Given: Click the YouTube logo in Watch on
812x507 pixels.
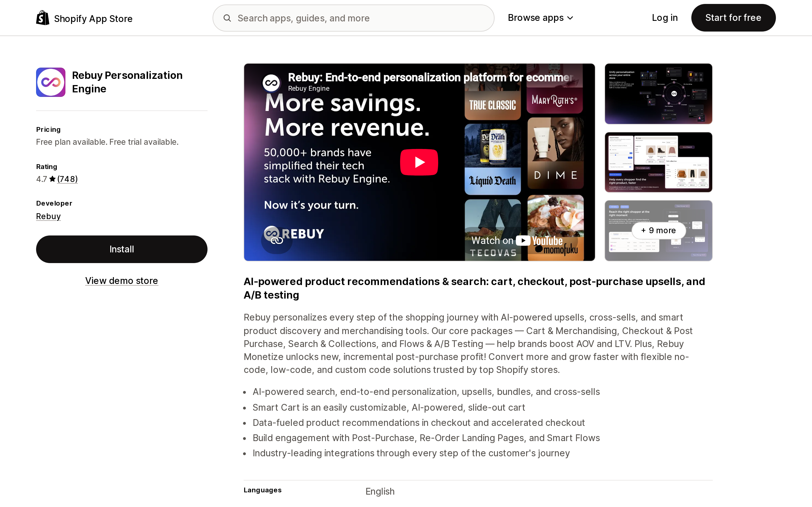Looking at the screenshot, I should point(539,241).
